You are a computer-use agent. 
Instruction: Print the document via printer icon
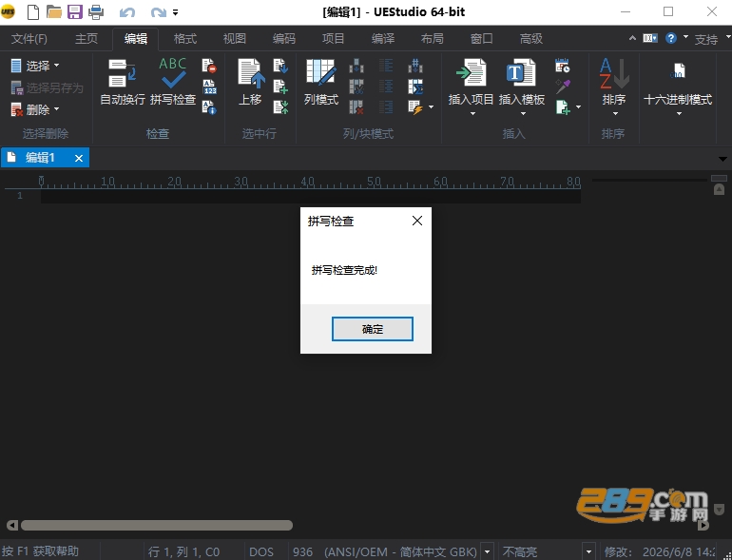click(x=96, y=11)
